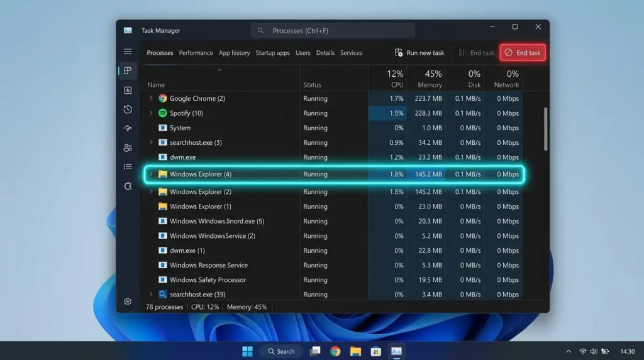
Task: Open the Windows Start menu
Action: click(247, 351)
